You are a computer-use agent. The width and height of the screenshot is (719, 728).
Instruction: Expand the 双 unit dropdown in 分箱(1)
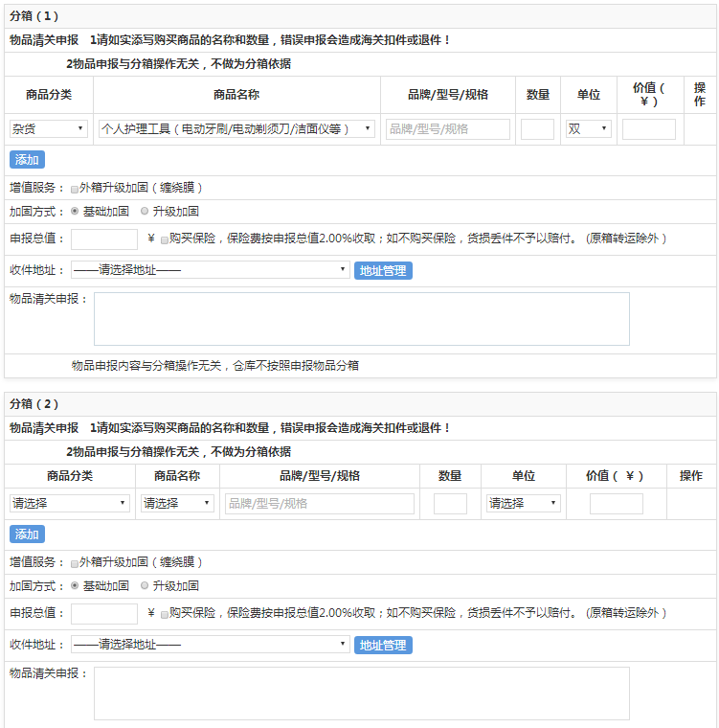[588, 129]
